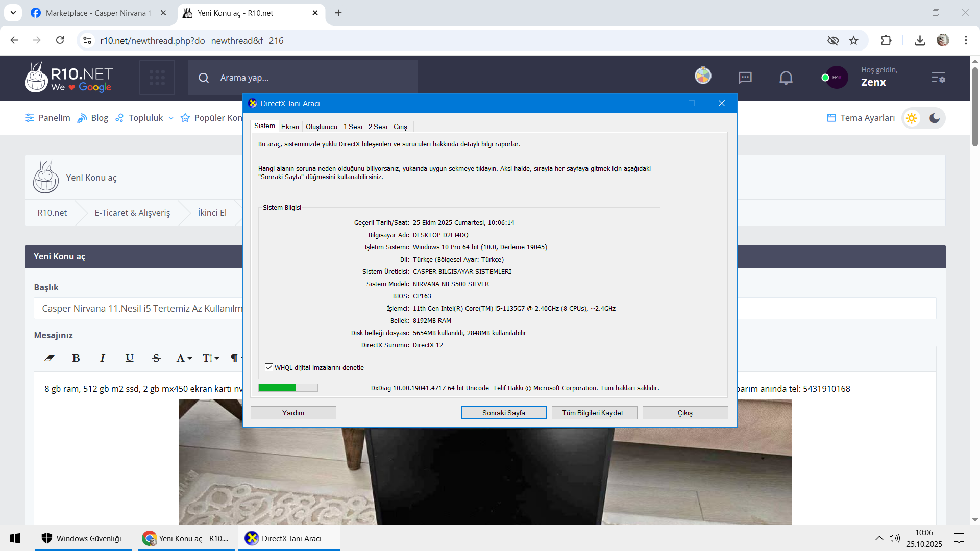Image resolution: width=980 pixels, height=551 pixels.
Task: Click the Zenx profile avatar
Action: [837, 78]
